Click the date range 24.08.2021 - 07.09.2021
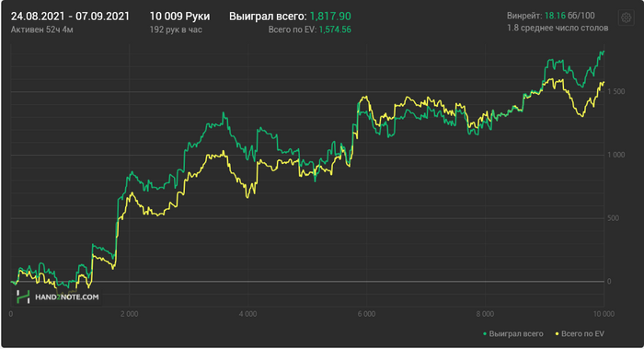The image size is (644, 349). click(70, 17)
